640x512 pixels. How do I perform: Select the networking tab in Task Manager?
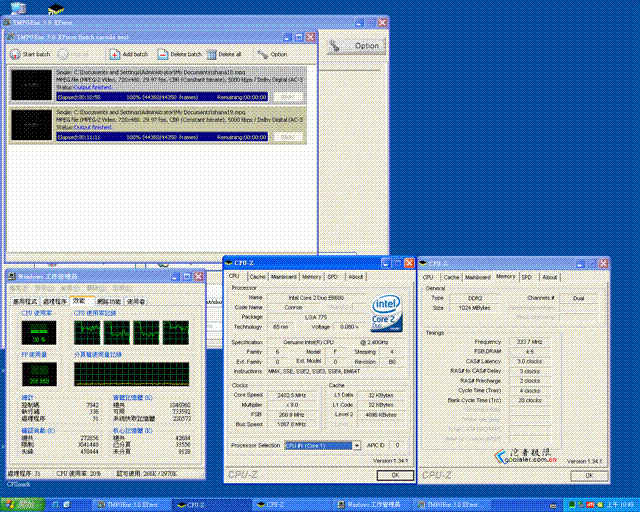[x=109, y=301]
